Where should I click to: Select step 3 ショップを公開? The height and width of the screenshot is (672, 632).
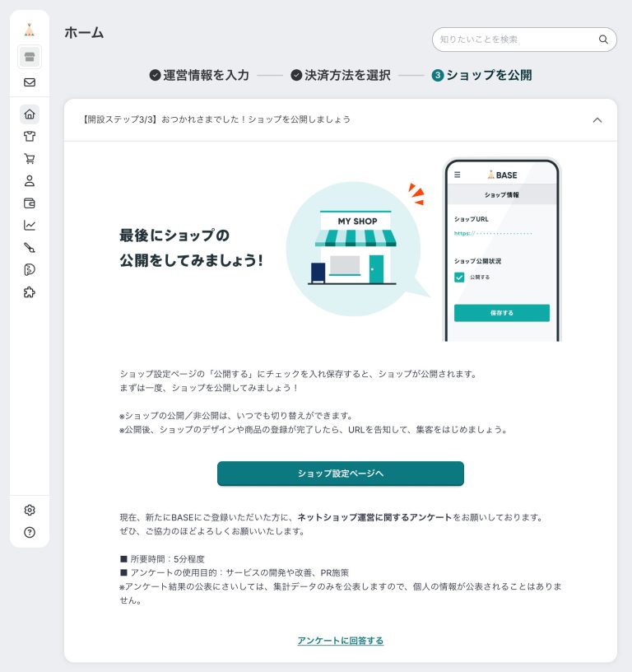(x=481, y=75)
